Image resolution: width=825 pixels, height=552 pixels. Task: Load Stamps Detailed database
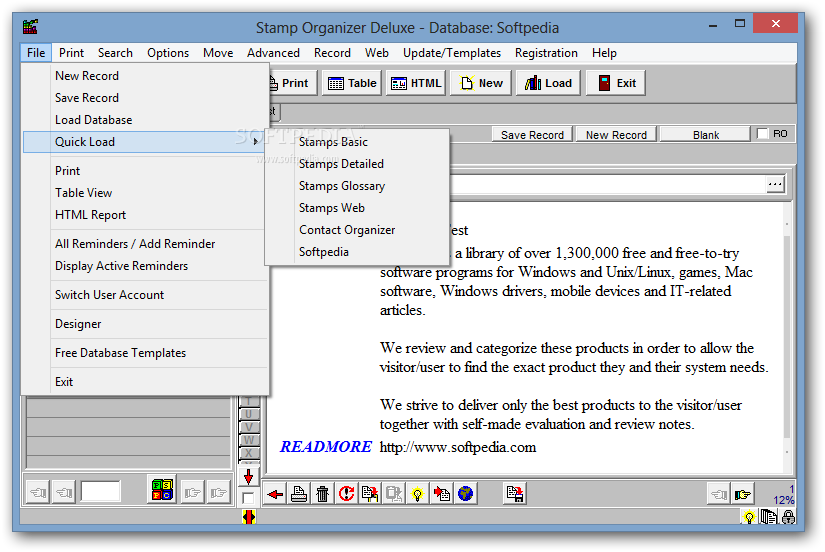[358, 164]
